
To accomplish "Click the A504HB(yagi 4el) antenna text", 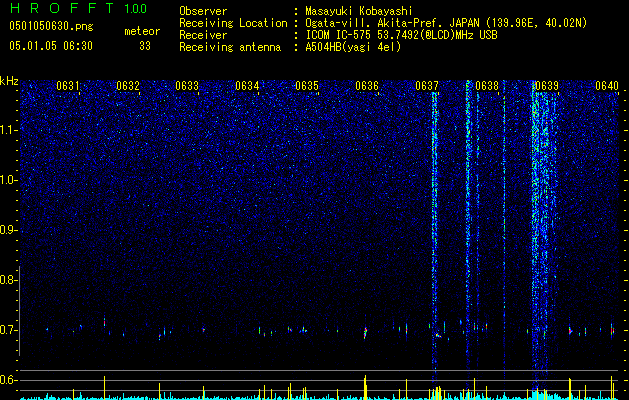I will click(x=353, y=47).
